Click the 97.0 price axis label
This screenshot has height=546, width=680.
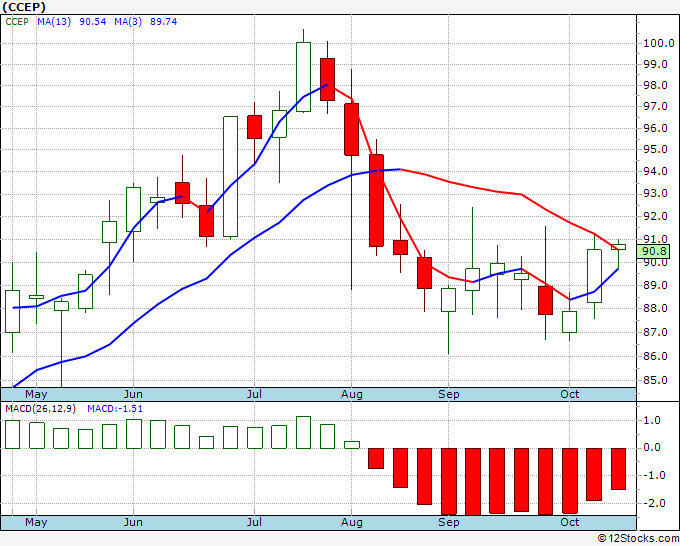click(x=655, y=107)
